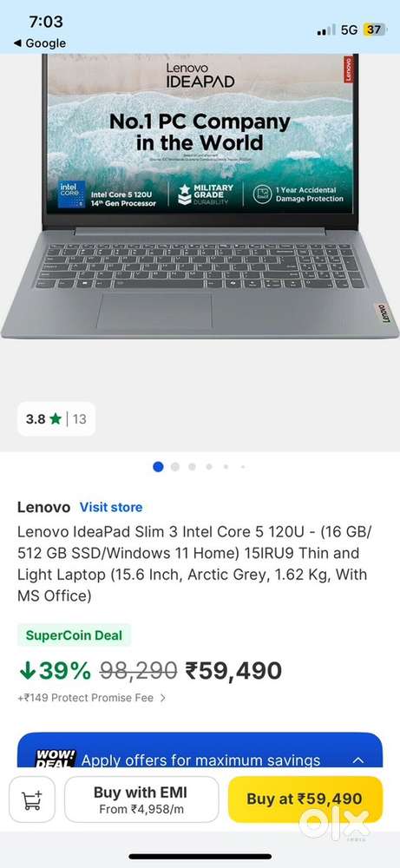Tap the WOW! DEAL badge icon
Image resolution: width=400 pixels, height=868 pixels.
pos(56,758)
